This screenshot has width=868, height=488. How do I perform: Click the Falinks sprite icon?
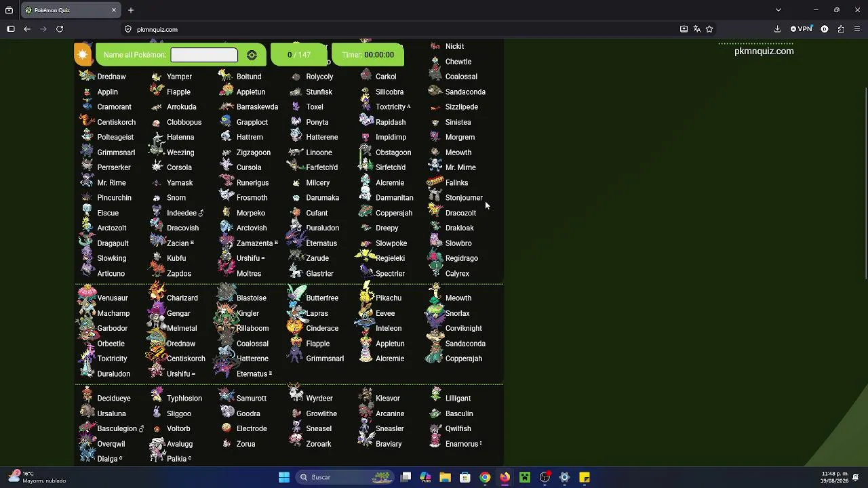[435, 182]
